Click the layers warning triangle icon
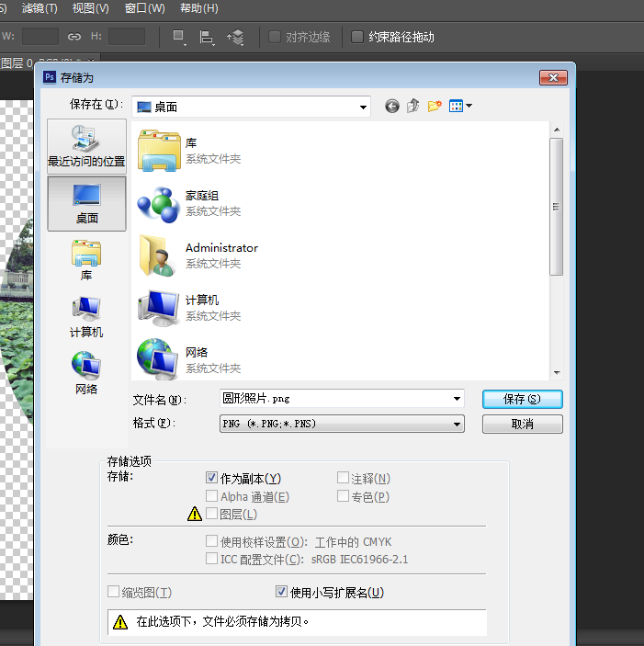This screenshot has height=646, width=644. pyautogui.click(x=195, y=514)
